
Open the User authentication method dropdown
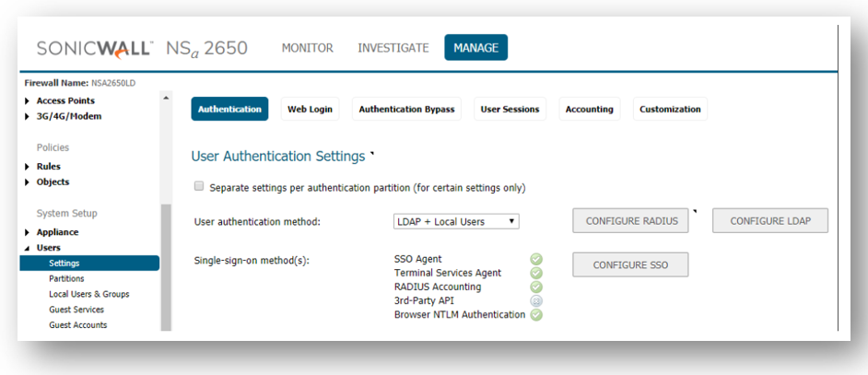coord(456,221)
